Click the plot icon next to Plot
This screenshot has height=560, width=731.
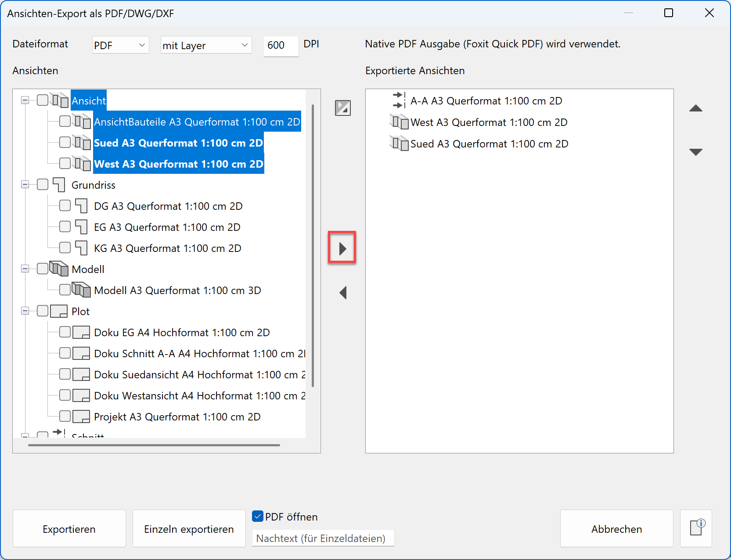[60, 311]
